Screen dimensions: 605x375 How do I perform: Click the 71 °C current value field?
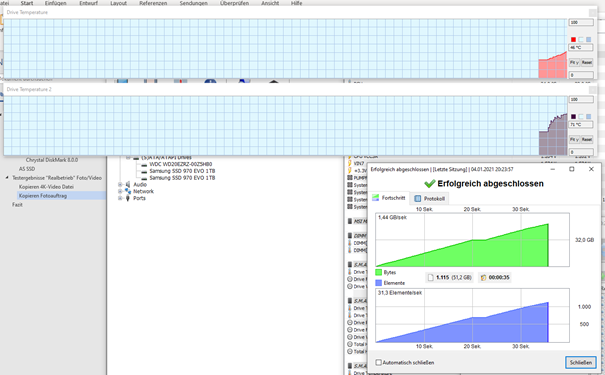581,125
